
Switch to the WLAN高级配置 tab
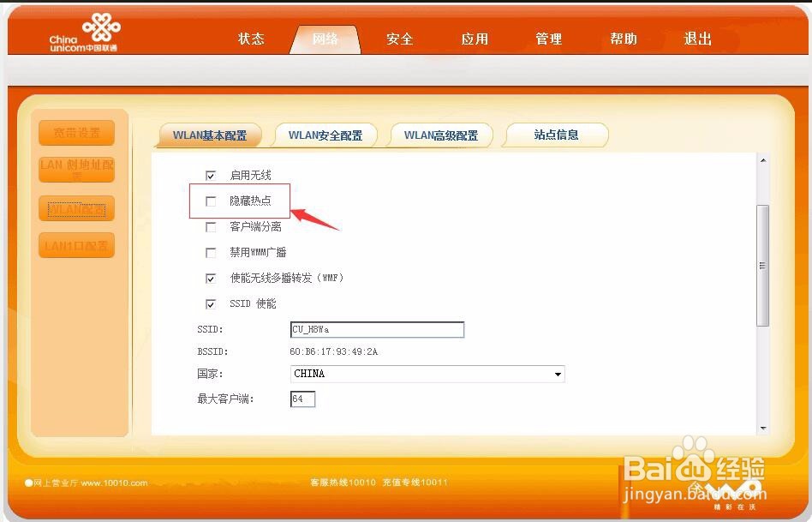tap(441, 135)
